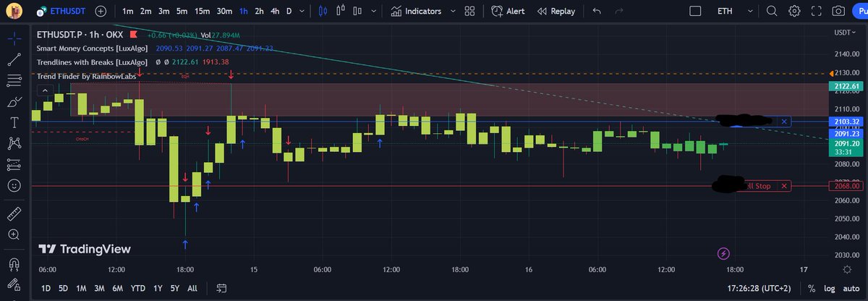
Task: Add a symbol to compare with plus icon
Action: 101,12
